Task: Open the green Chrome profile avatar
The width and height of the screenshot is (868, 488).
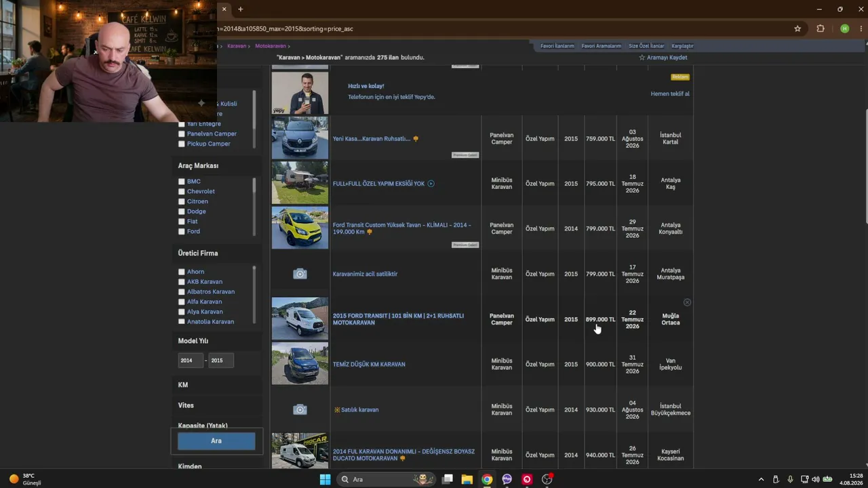Action: point(844,28)
